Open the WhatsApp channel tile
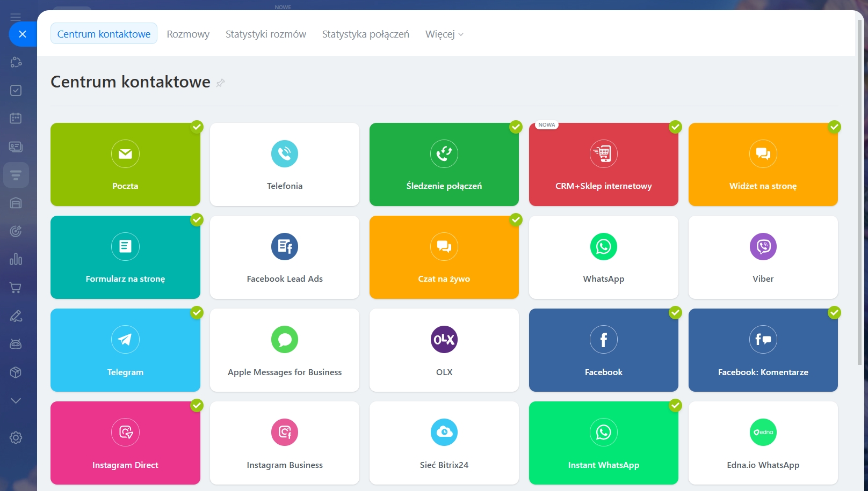The height and width of the screenshot is (491, 868). click(x=604, y=257)
